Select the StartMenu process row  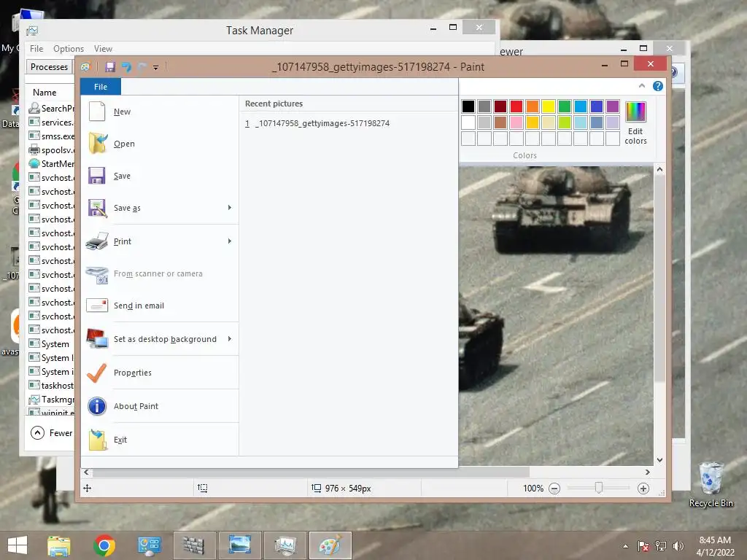tap(52, 164)
